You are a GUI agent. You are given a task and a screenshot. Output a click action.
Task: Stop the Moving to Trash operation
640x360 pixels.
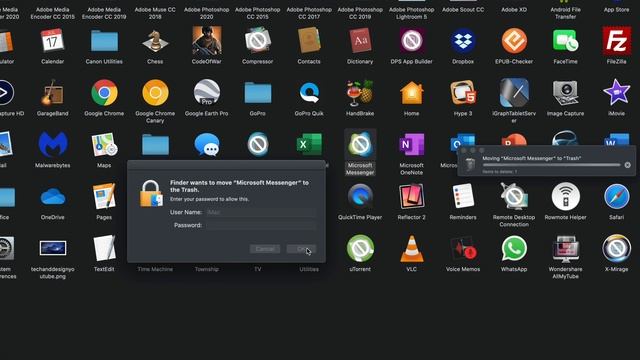(x=627, y=165)
